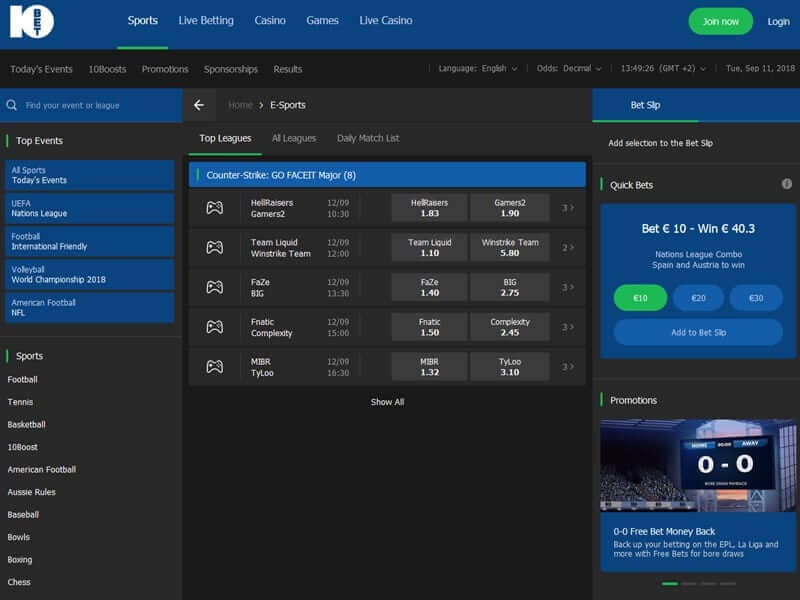
Task: Open Results link
Action: coord(288,69)
